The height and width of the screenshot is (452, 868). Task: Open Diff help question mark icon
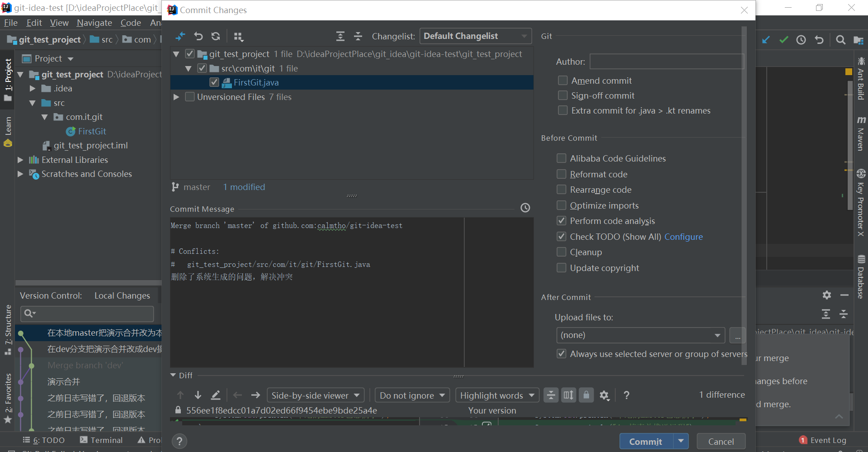coord(626,395)
